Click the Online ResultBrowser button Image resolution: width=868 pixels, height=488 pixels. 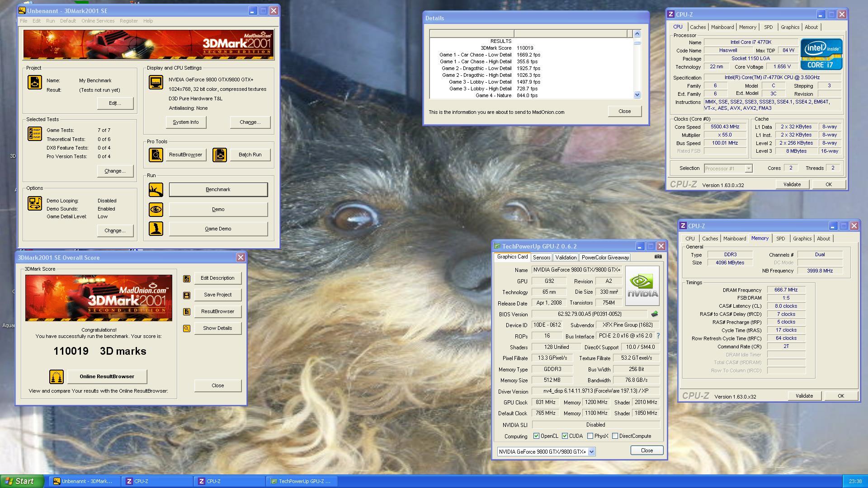pos(107,377)
